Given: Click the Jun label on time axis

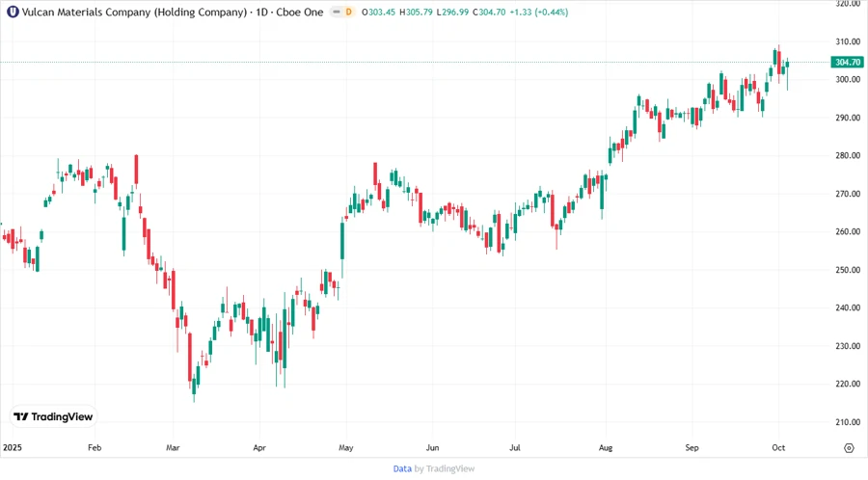Looking at the screenshot, I should click(433, 448).
